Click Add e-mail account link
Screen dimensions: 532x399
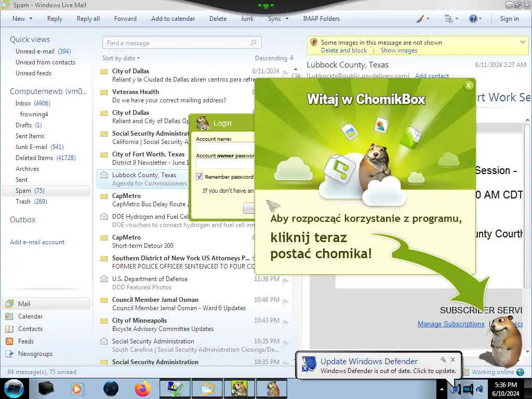pos(37,242)
